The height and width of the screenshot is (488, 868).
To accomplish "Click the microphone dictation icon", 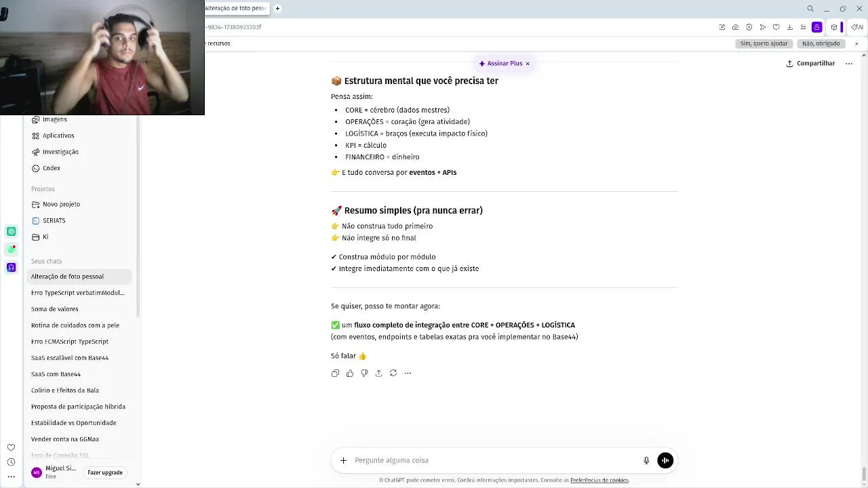I will [646, 460].
